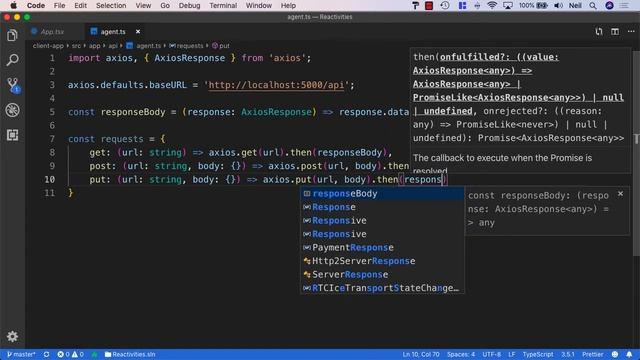Open the Debug view in activity bar

click(x=12, y=110)
